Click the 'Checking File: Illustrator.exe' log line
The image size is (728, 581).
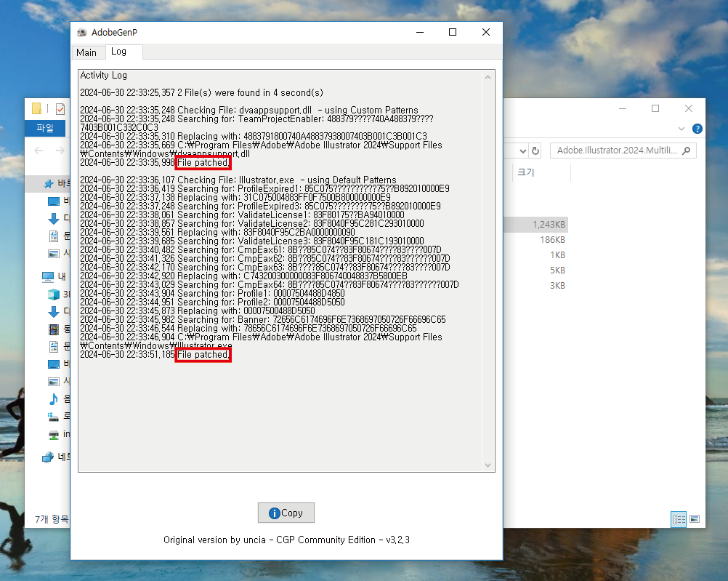[x=238, y=180]
